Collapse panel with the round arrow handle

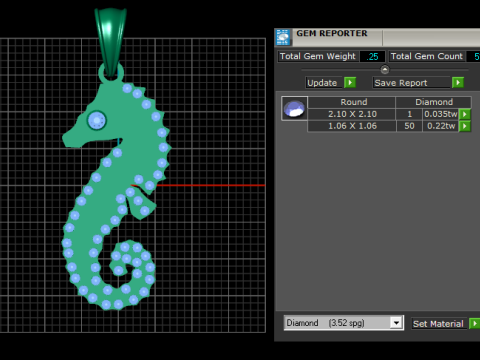tap(385, 69)
